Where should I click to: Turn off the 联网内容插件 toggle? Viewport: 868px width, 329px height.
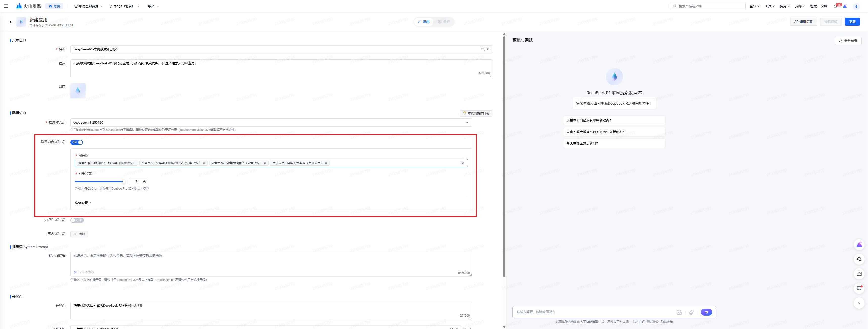76,142
